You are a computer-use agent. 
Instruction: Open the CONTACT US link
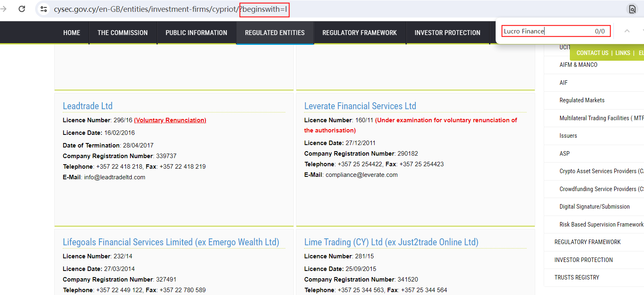(592, 53)
